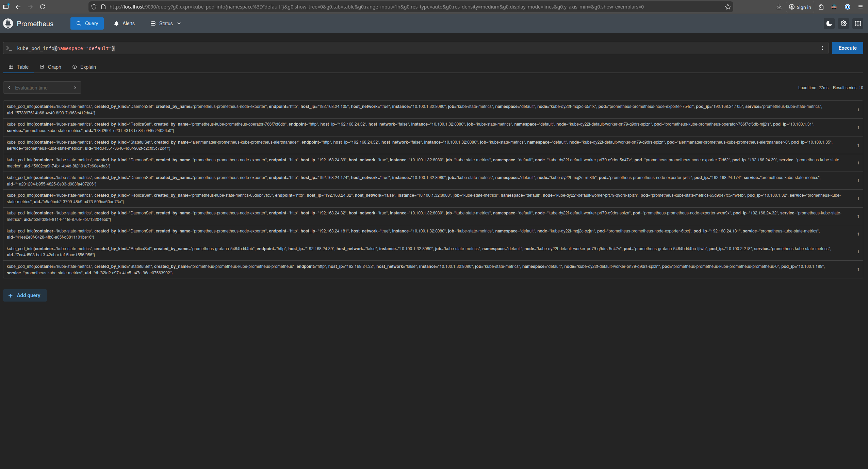Click the Execute button

coord(847,48)
